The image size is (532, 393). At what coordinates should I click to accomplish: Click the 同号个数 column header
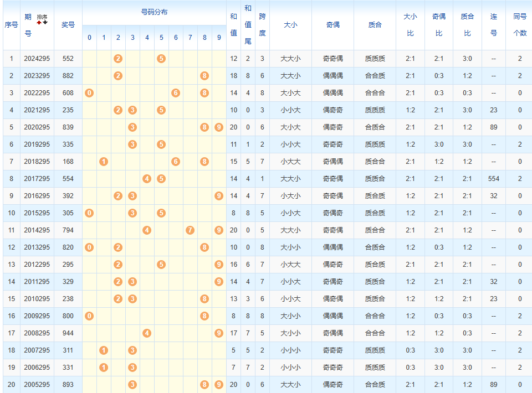520,25
